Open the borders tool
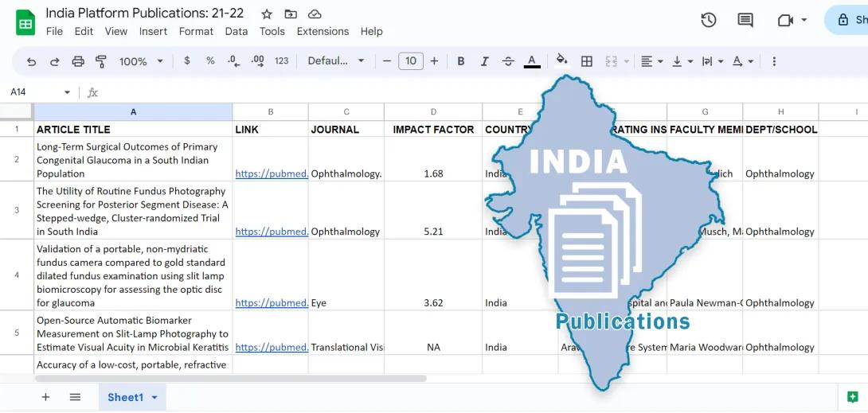The height and width of the screenshot is (413, 868). click(587, 61)
